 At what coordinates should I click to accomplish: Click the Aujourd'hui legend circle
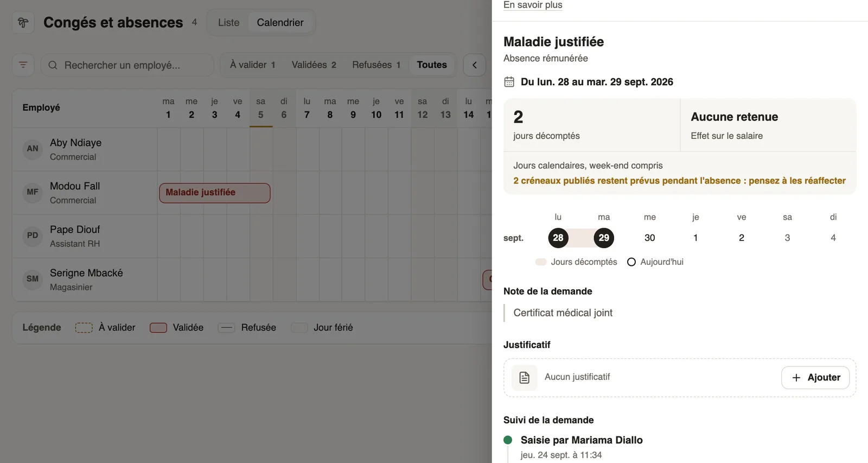click(631, 262)
